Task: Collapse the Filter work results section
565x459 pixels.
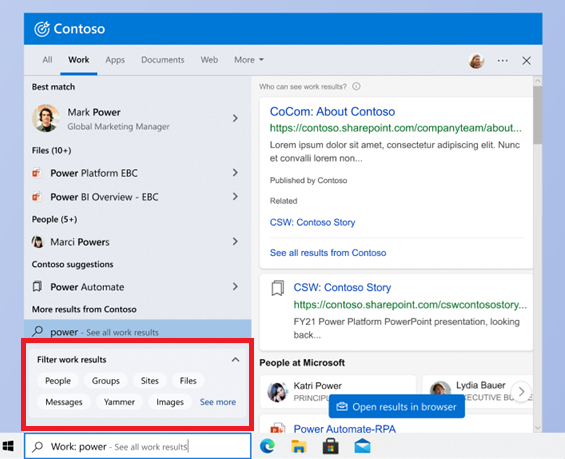Action: pyautogui.click(x=235, y=360)
